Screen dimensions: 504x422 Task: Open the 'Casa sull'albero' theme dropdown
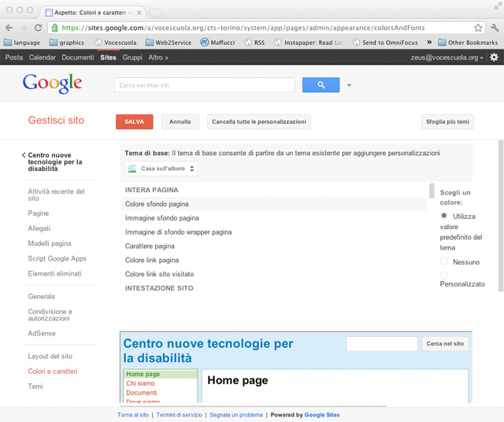coord(161,168)
